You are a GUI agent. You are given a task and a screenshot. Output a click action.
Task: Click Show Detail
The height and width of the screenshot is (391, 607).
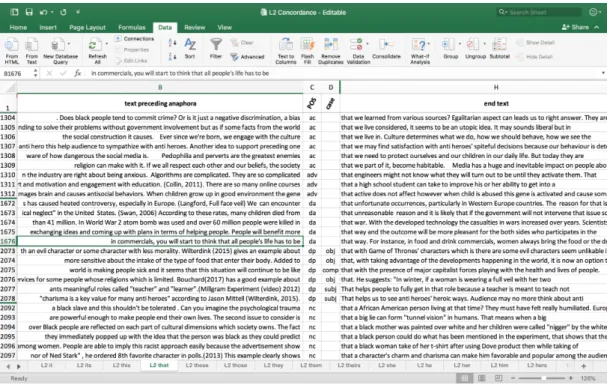tap(536, 43)
